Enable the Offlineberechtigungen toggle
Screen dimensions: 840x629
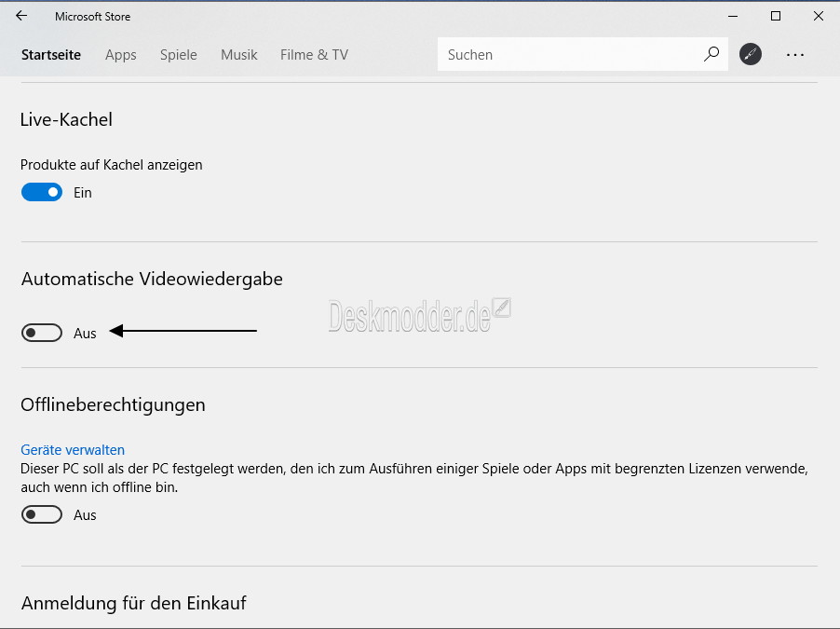(42, 514)
